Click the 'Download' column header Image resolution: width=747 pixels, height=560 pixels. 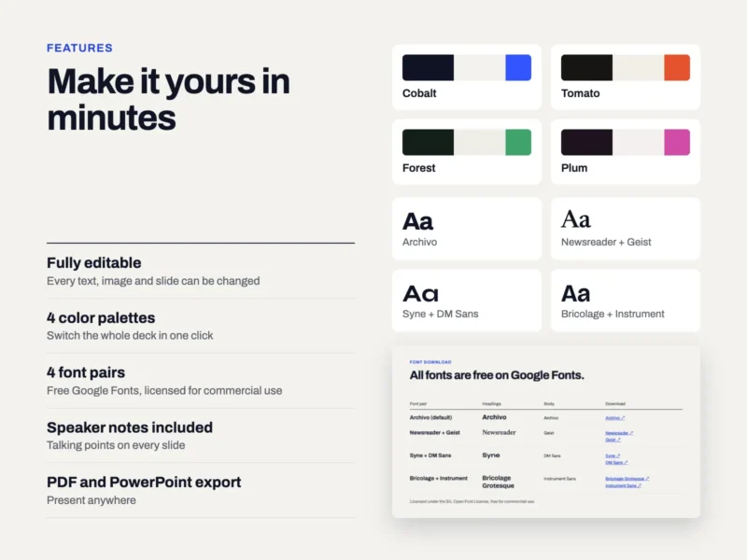(x=615, y=404)
